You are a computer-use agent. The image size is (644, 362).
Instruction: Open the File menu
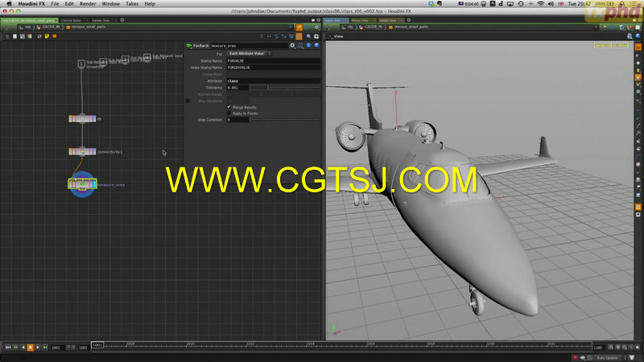[55, 4]
